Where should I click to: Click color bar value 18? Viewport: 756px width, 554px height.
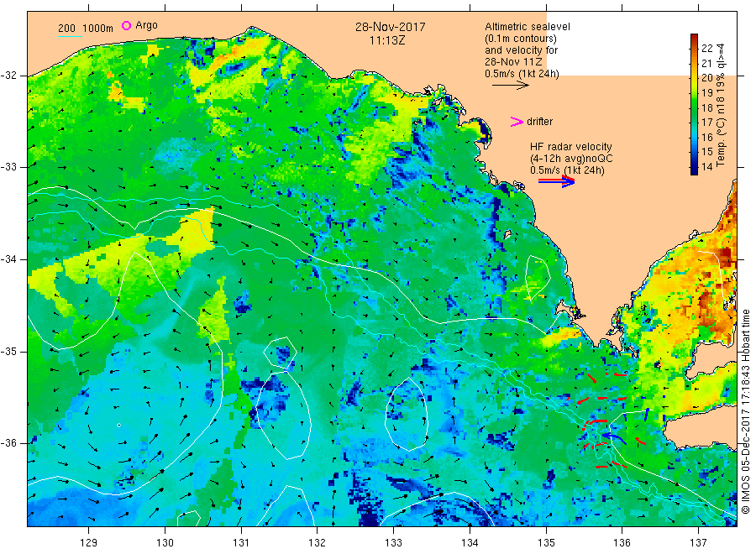(x=706, y=107)
